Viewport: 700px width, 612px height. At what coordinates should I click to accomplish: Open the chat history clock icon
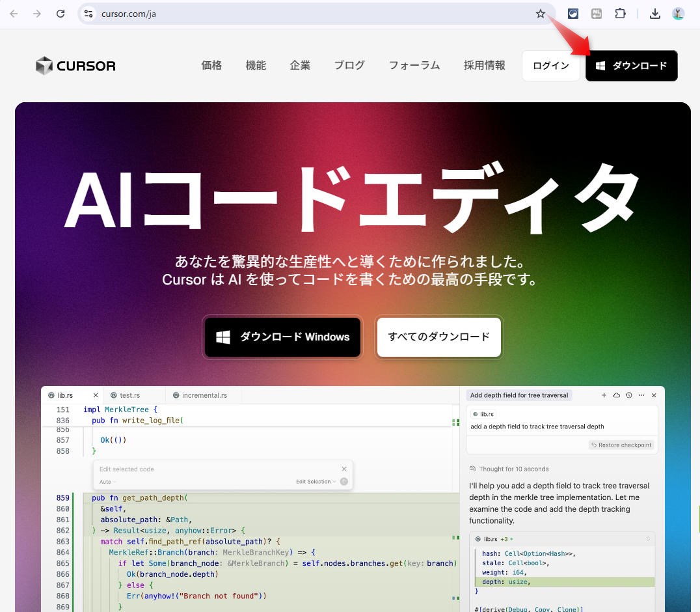[x=628, y=395]
